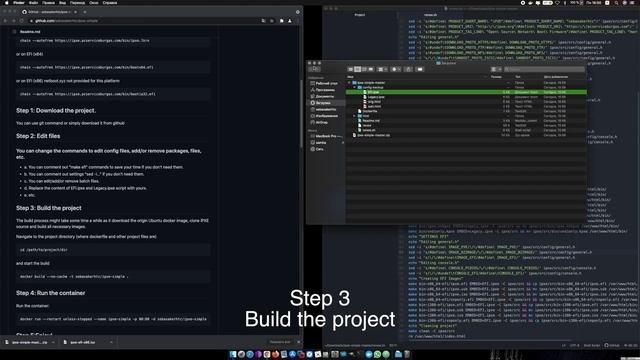Open Сеть in Finder sidebar
The height and width of the screenshot is (360, 640).
pyautogui.click(x=319, y=149)
